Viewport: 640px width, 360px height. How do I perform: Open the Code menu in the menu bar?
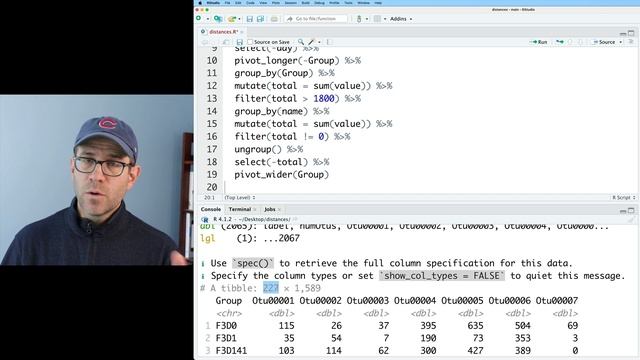[250, 3]
